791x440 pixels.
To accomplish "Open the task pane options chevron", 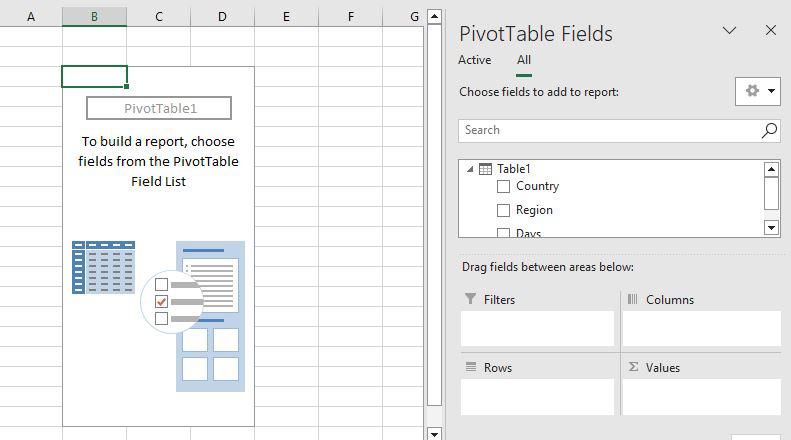I will click(729, 31).
